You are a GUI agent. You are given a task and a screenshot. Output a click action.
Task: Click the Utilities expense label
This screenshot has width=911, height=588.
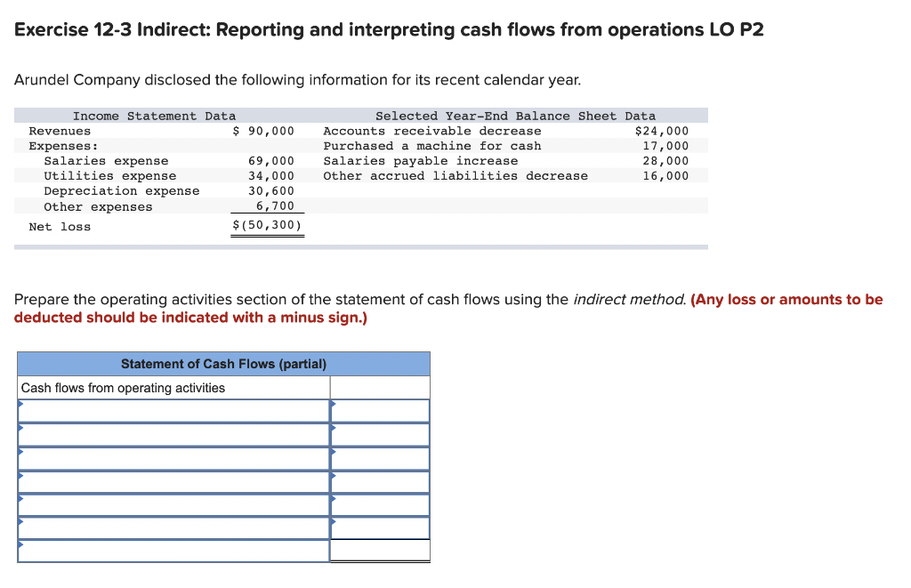coord(110,176)
